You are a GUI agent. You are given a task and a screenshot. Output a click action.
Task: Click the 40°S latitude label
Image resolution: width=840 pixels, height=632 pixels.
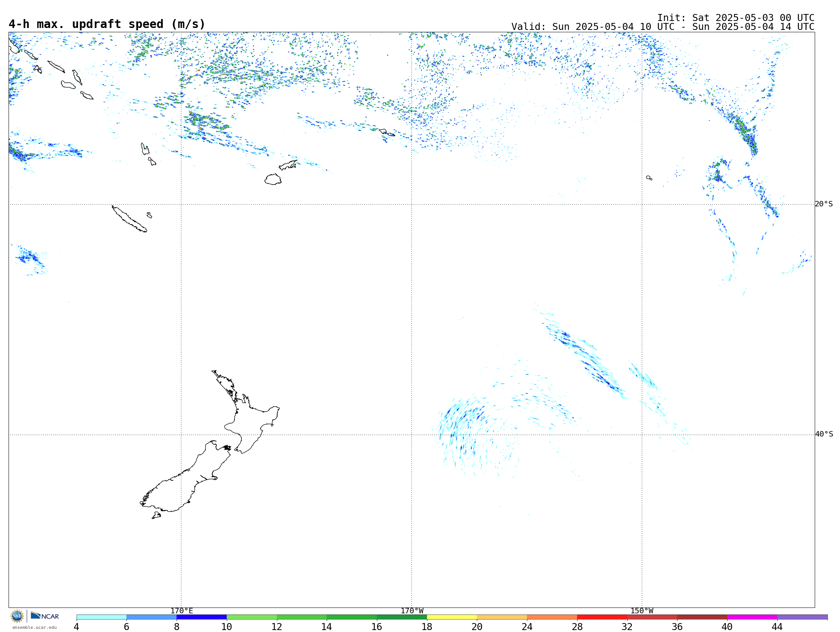click(x=824, y=434)
